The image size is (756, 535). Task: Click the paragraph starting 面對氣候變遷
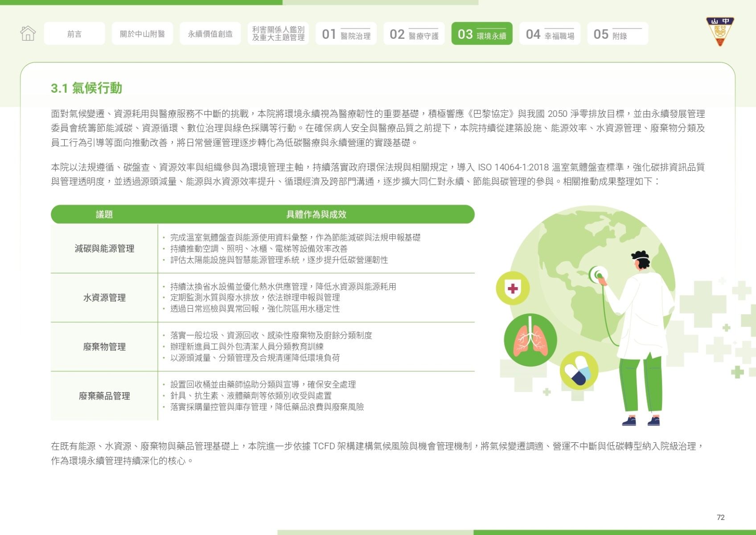pos(378,128)
